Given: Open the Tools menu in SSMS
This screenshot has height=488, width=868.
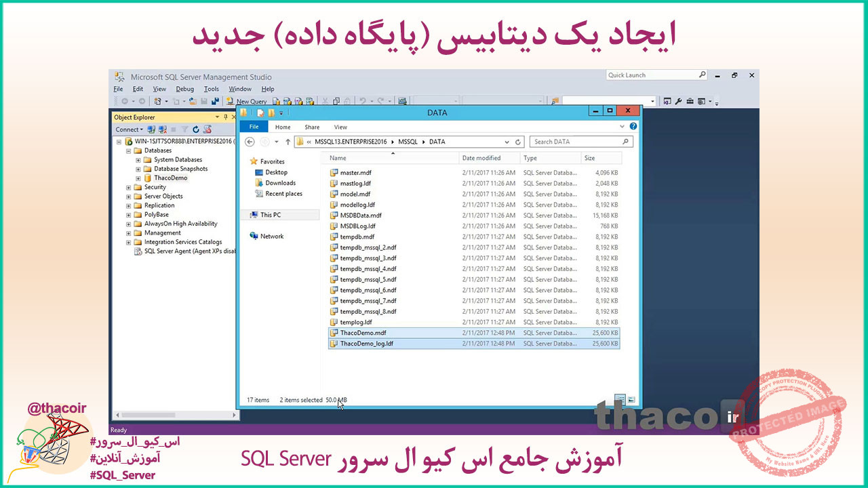Looking at the screenshot, I should (212, 89).
